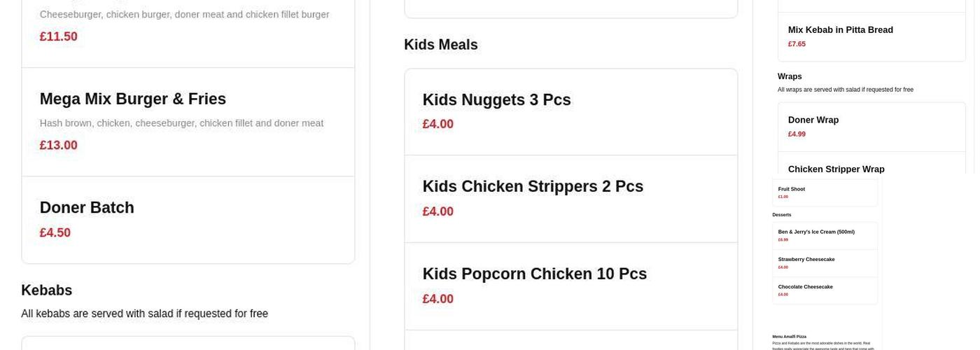Click the Wraps section heading

pyautogui.click(x=789, y=76)
